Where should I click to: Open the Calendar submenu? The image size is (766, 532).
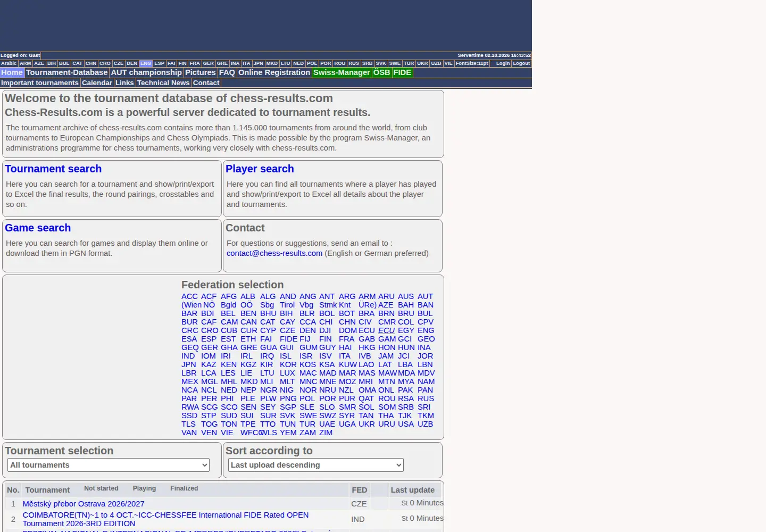pyautogui.click(x=97, y=82)
